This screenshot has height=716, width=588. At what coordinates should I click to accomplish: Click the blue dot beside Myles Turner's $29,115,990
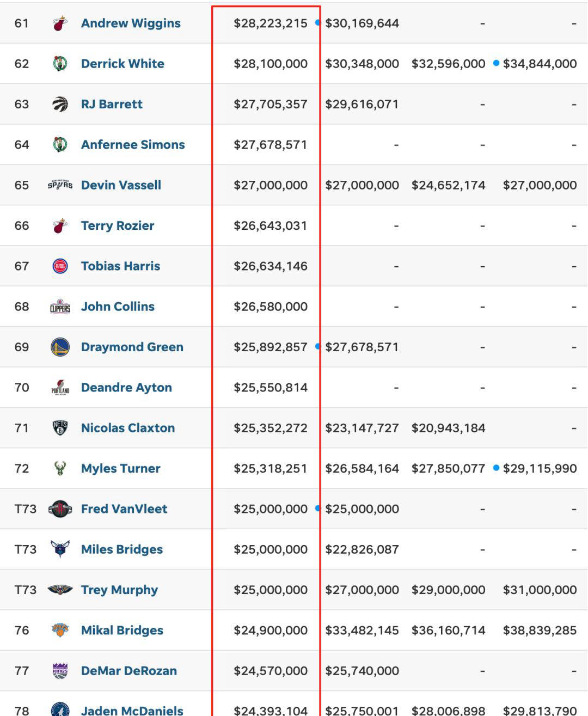[496, 468]
